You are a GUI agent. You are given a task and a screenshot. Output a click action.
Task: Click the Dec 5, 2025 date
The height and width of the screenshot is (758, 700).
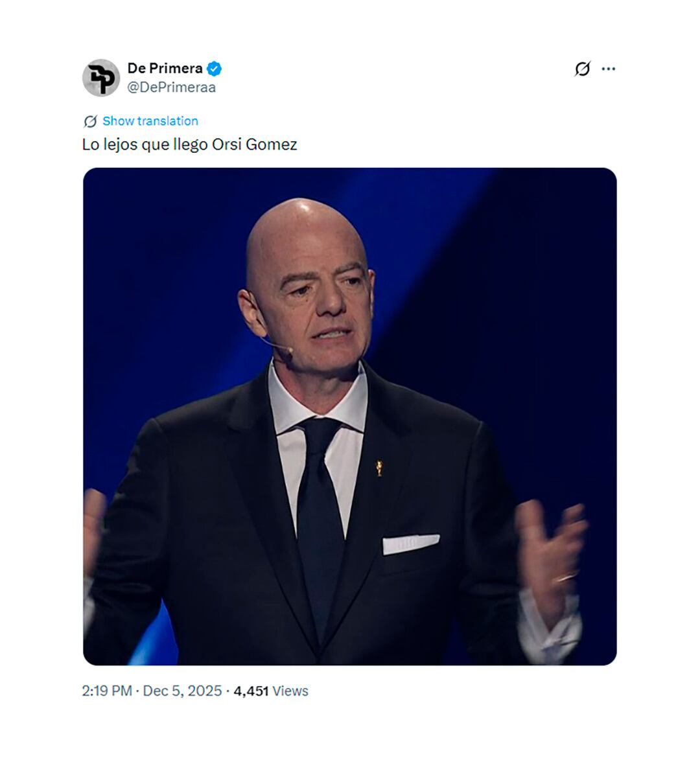(x=182, y=691)
